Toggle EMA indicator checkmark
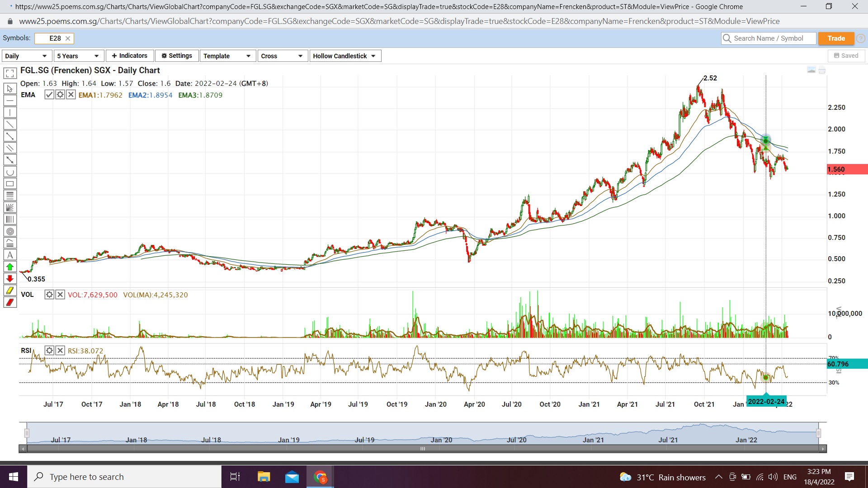Viewport: 868px width, 488px height. pyautogui.click(x=49, y=95)
